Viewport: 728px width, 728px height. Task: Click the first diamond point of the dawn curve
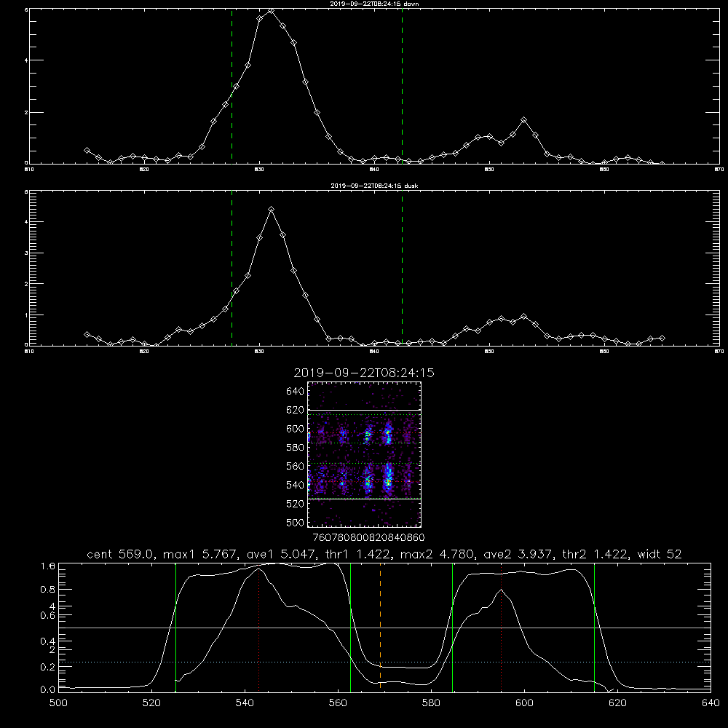pos(87,150)
